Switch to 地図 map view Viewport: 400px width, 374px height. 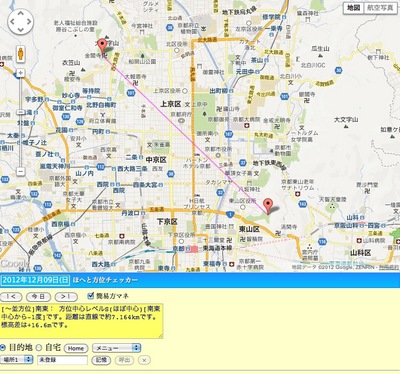coord(354,8)
